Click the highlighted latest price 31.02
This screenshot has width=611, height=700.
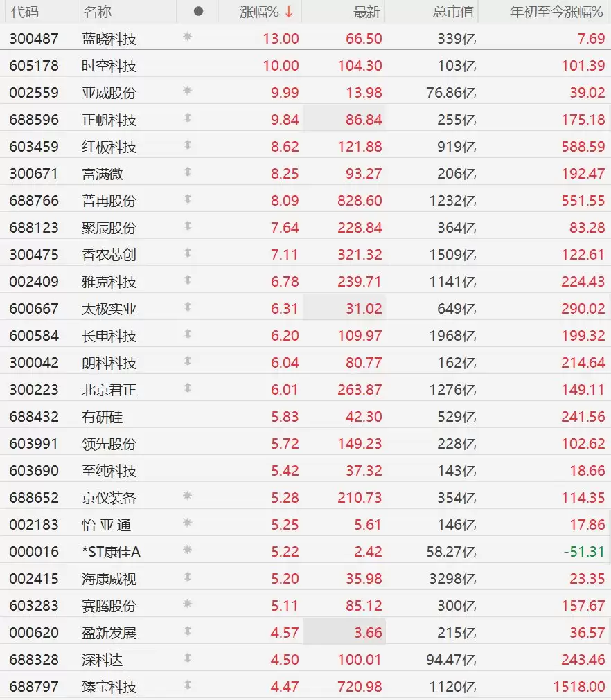click(x=364, y=309)
